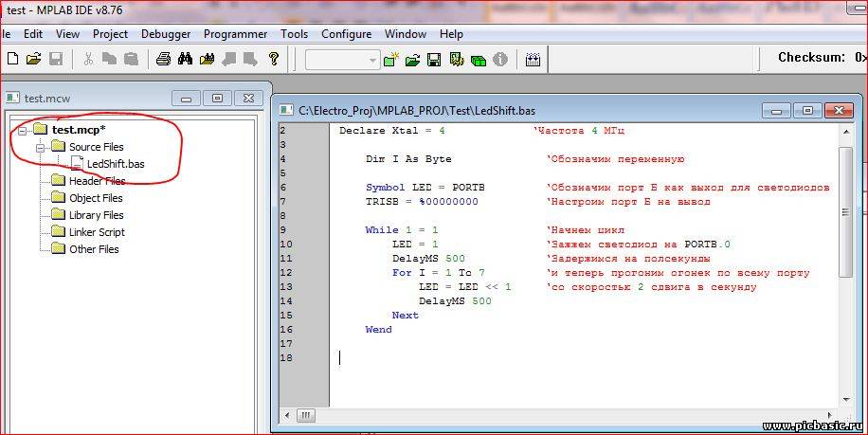Image resolution: width=868 pixels, height=435 pixels.
Task: Open help via yellow question mark icon
Action: tap(274, 59)
